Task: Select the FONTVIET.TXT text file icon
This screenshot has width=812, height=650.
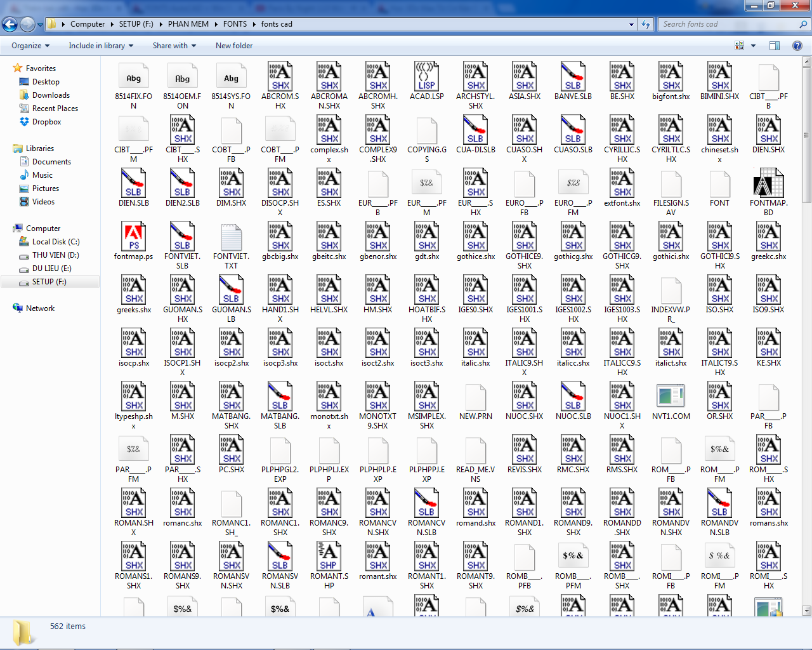Action: [x=231, y=237]
